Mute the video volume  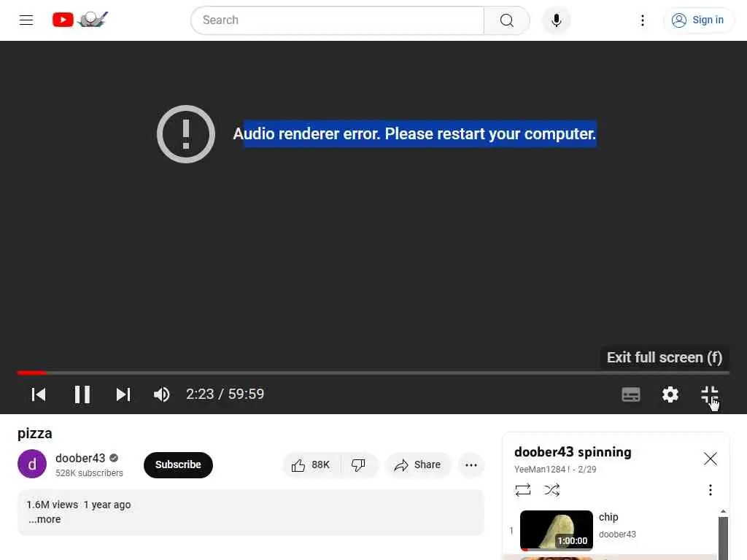click(161, 394)
